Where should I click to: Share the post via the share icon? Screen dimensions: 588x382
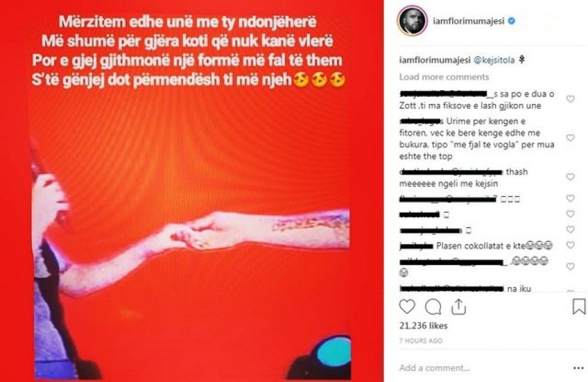[458, 307]
